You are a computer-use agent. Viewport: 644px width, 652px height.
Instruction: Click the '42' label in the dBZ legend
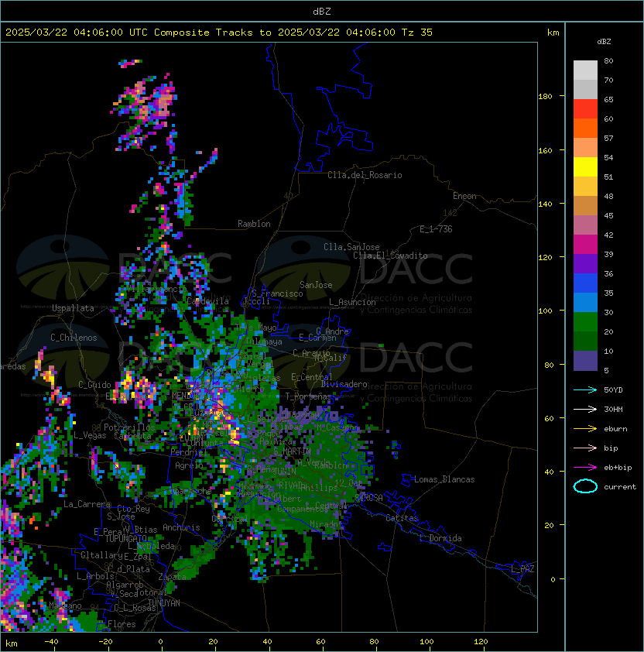608,235
